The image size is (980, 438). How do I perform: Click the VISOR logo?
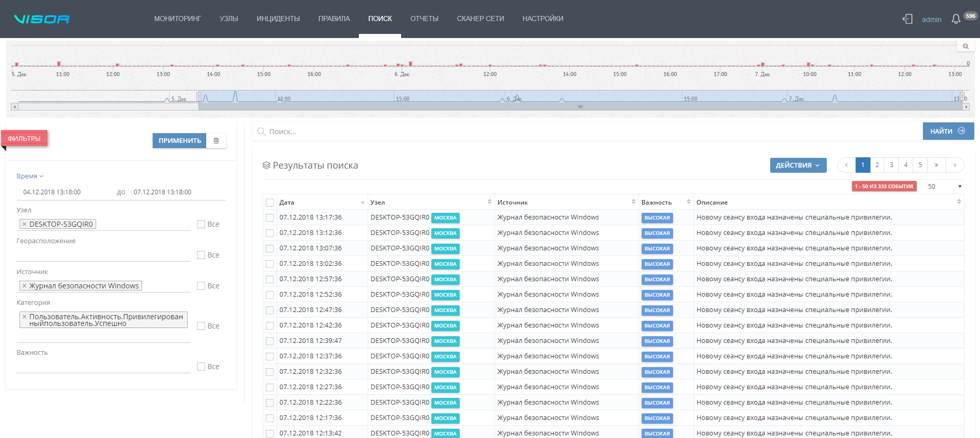tap(42, 19)
